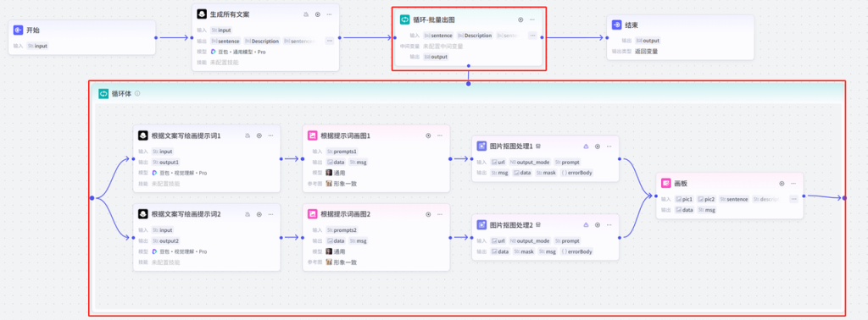
Task: Click the 生成所有文案 LLM node icon
Action: [202, 14]
